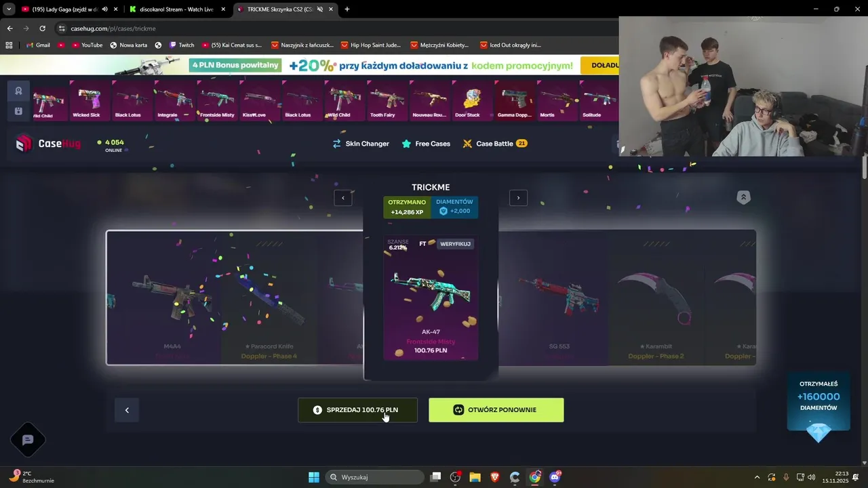This screenshot has height=488, width=868.
Task: Open Frontside Misty drop in live feed
Action: pos(217,101)
